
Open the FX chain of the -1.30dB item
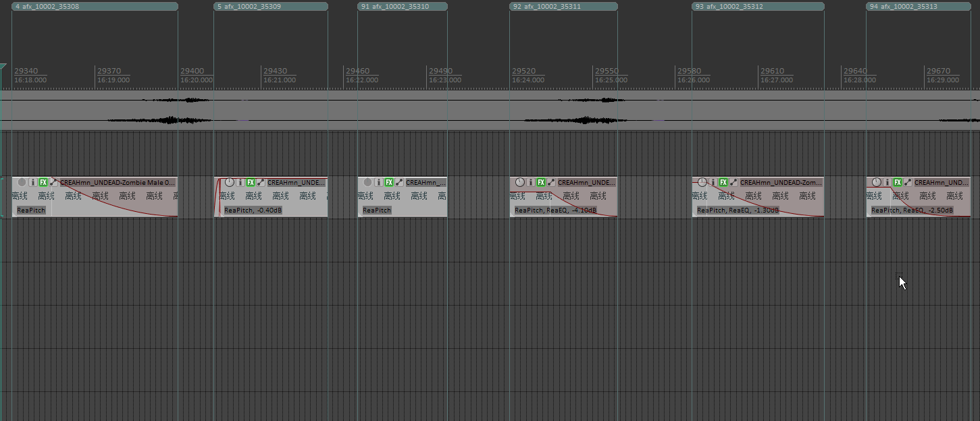click(x=723, y=182)
